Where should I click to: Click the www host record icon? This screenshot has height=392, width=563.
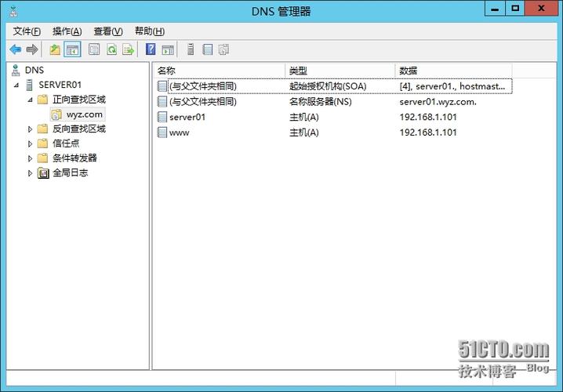(x=162, y=132)
